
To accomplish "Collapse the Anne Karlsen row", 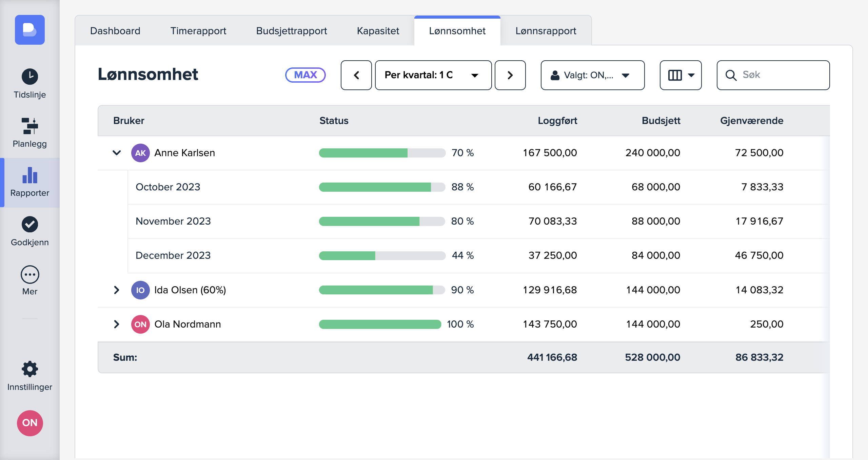I will (117, 153).
